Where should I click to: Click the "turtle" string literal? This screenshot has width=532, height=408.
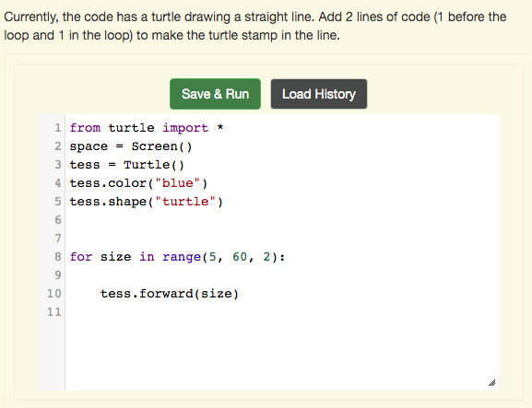(185, 202)
